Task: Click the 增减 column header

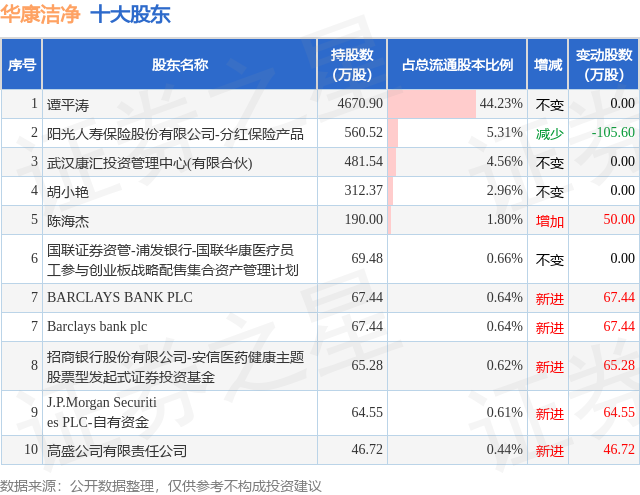Action: coord(548,64)
